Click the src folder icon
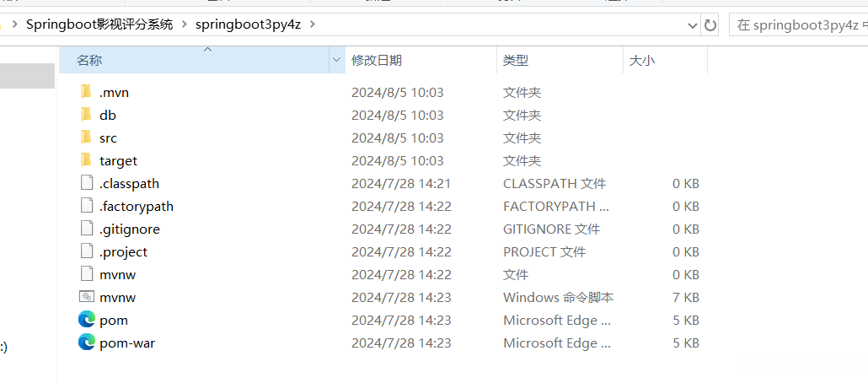This screenshot has height=383, width=868. coord(85,138)
